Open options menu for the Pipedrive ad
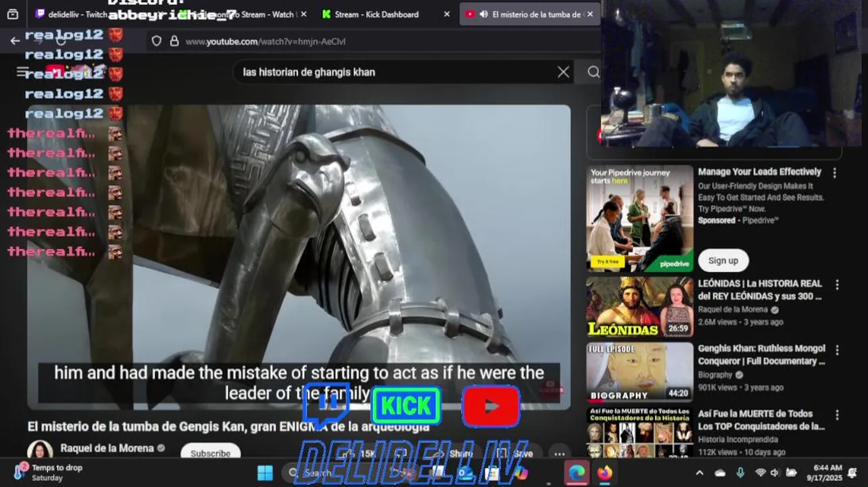Viewport: 868px width, 487px height. [834, 173]
